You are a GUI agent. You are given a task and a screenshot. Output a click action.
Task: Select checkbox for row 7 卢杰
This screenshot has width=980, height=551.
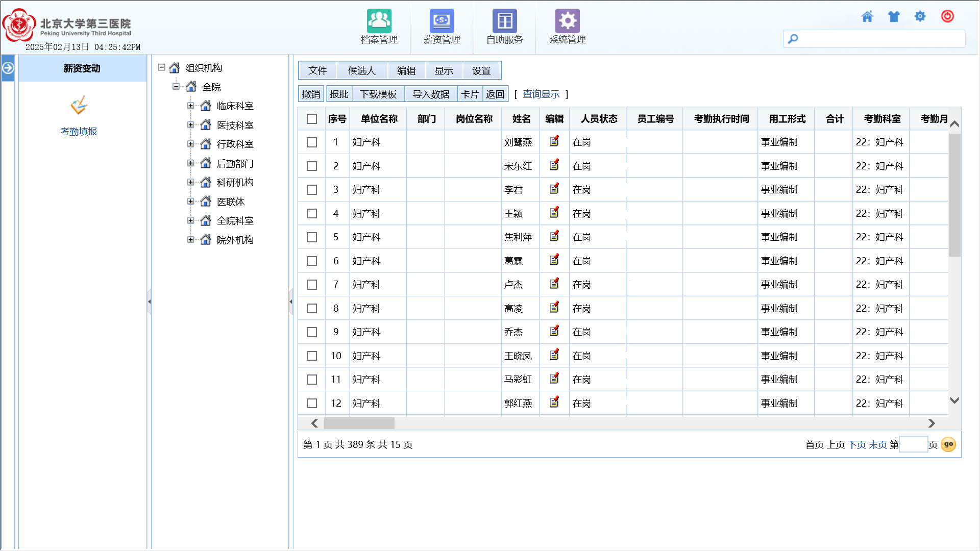point(312,285)
